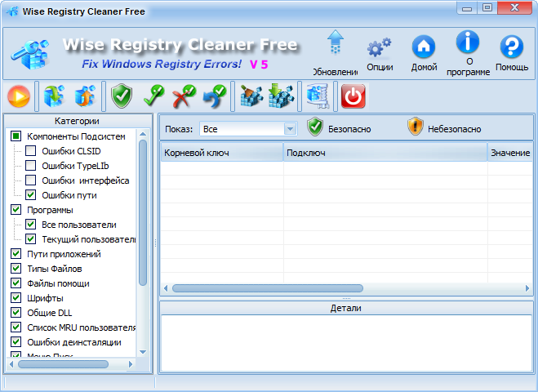Click the registry restore icon with orange arrow
This screenshot has width=538, height=392.
[84, 96]
